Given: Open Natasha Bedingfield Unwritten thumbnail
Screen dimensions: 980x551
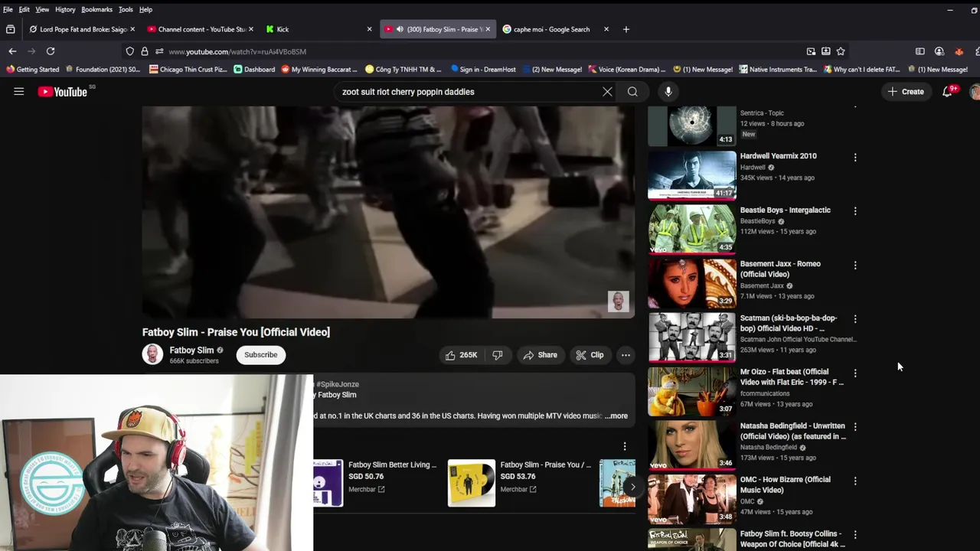Looking at the screenshot, I should click(692, 445).
